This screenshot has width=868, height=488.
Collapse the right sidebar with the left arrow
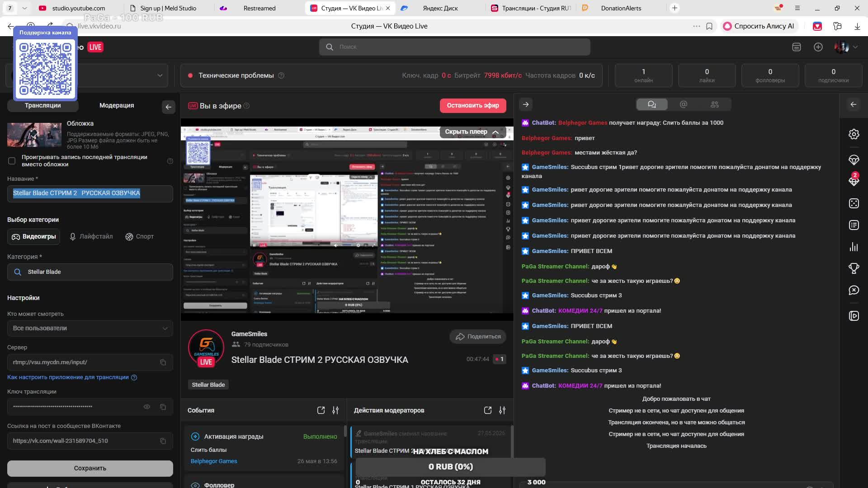pos(853,104)
